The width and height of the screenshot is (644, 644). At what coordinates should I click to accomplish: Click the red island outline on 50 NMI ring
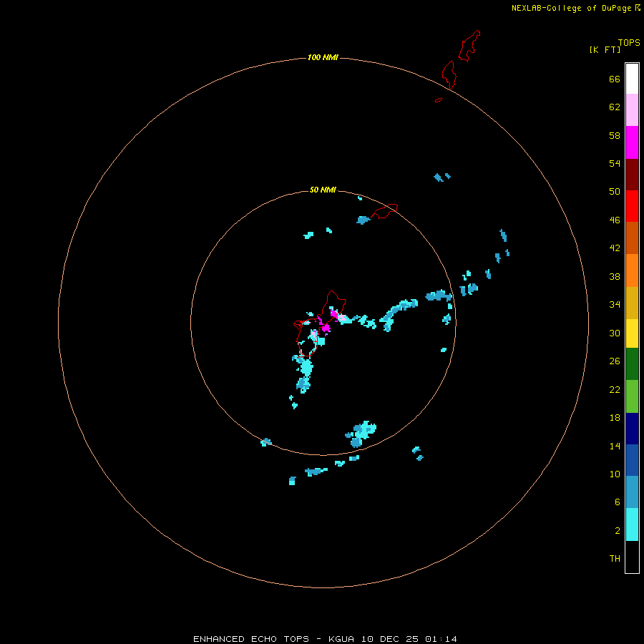click(384, 211)
